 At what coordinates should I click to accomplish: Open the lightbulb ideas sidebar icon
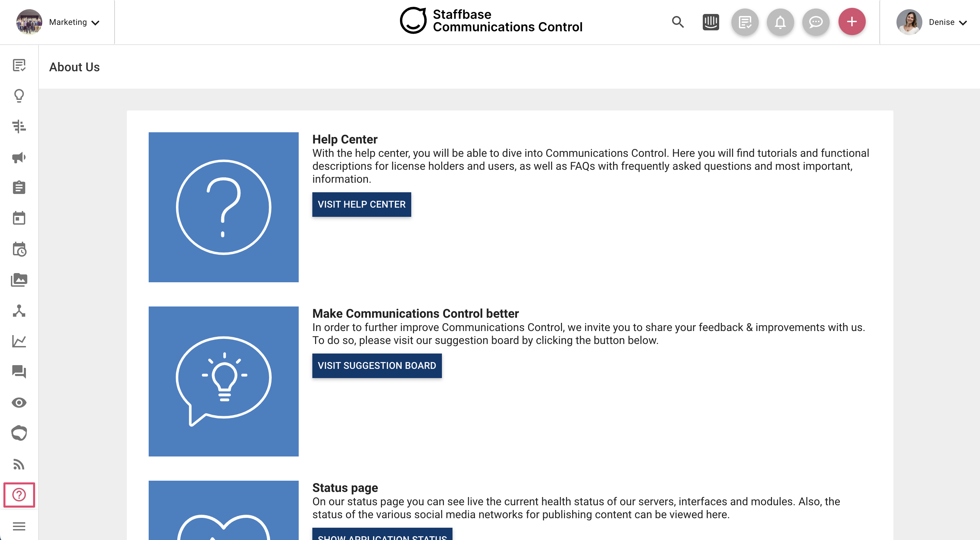click(19, 96)
